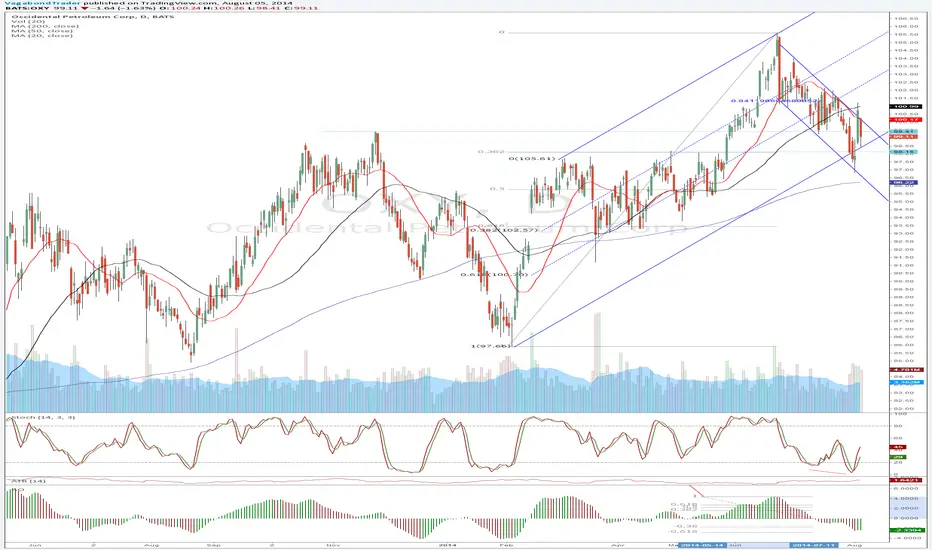Click the 0(105.61) Fibonacci level label
This screenshot has height=550, width=932.
[532, 159]
